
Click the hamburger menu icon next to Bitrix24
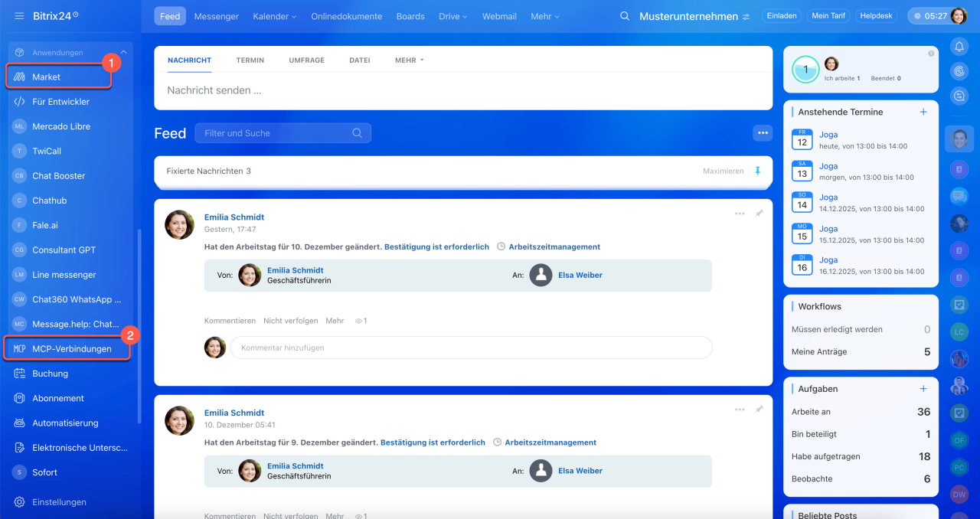[x=19, y=16]
